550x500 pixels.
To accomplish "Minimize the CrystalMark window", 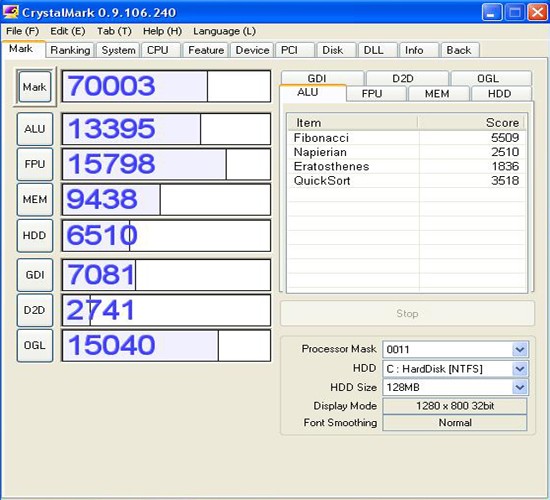I will pyautogui.click(x=492, y=12).
